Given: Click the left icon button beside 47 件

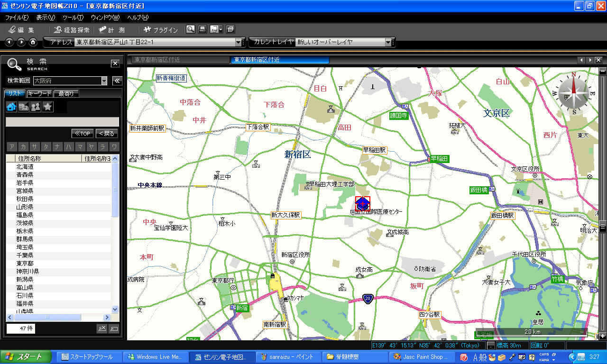Looking at the screenshot, I should pyautogui.click(x=102, y=328).
